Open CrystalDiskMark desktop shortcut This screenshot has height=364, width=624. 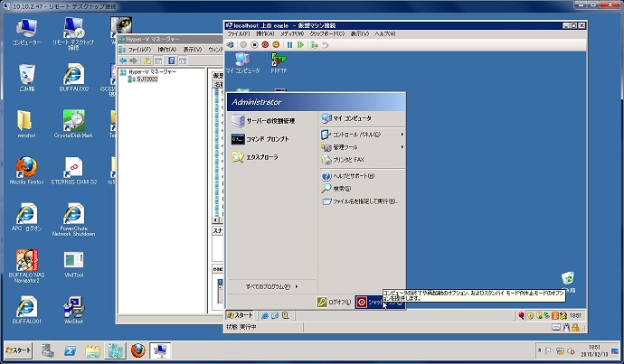[x=74, y=124]
